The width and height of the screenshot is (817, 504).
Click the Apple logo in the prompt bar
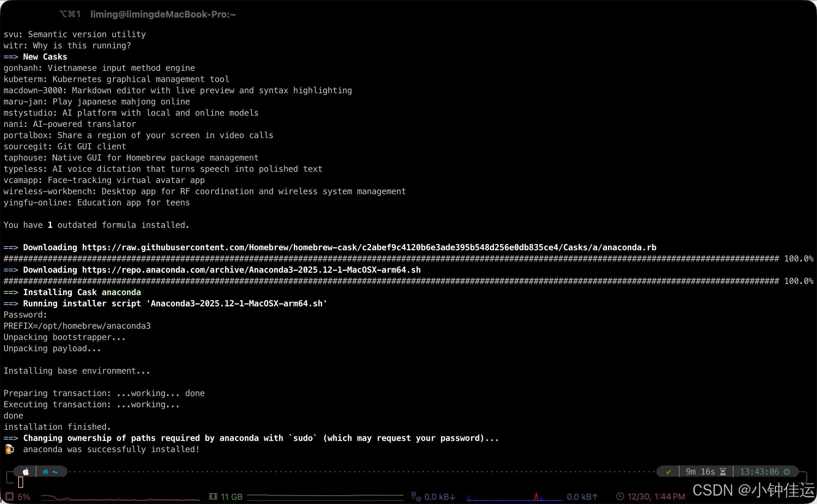tap(26, 472)
